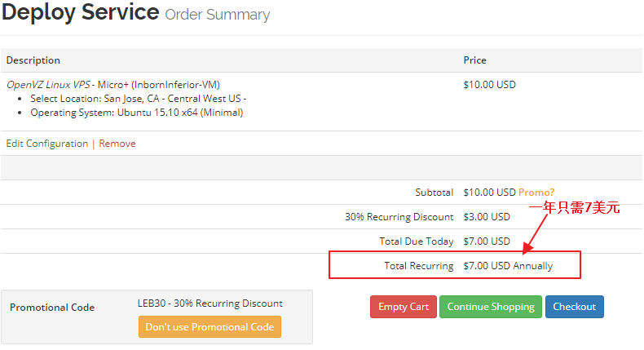Click the green Continue Shopping button

click(491, 307)
